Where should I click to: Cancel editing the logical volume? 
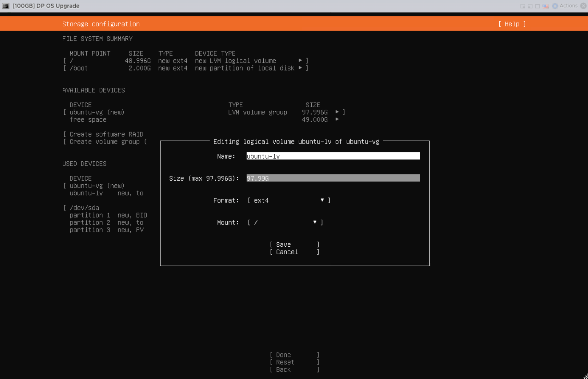click(295, 252)
